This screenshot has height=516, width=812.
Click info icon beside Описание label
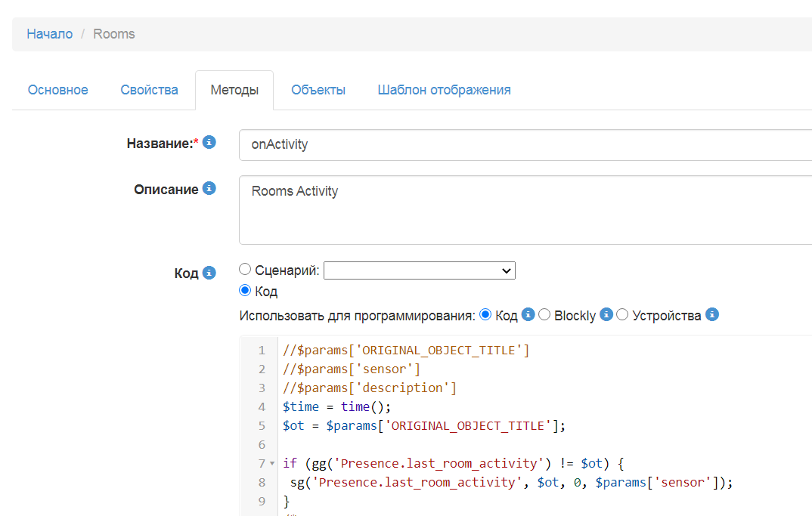click(x=209, y=188)
